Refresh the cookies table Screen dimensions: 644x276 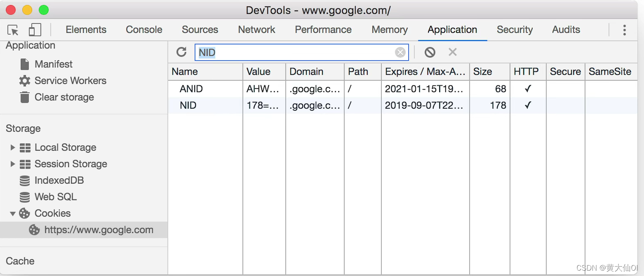coord(181,52)
